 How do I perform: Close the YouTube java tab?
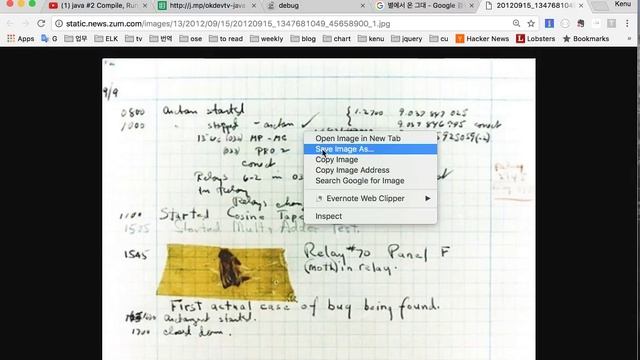click(145, 6)
